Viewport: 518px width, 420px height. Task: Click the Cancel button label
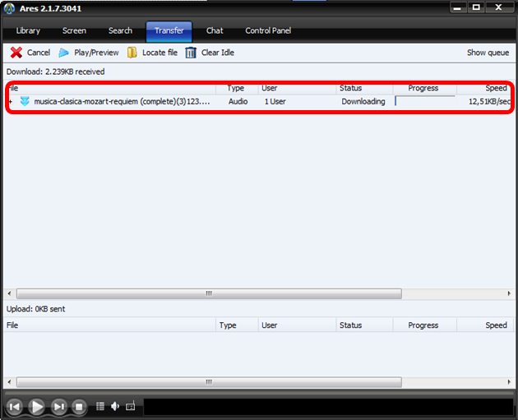39,53
